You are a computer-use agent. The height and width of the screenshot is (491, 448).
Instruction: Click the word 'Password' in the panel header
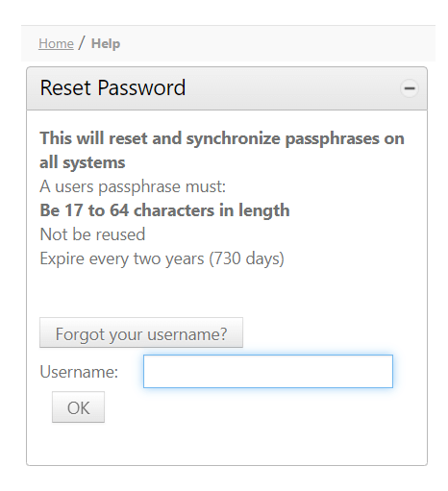(141, 87)
